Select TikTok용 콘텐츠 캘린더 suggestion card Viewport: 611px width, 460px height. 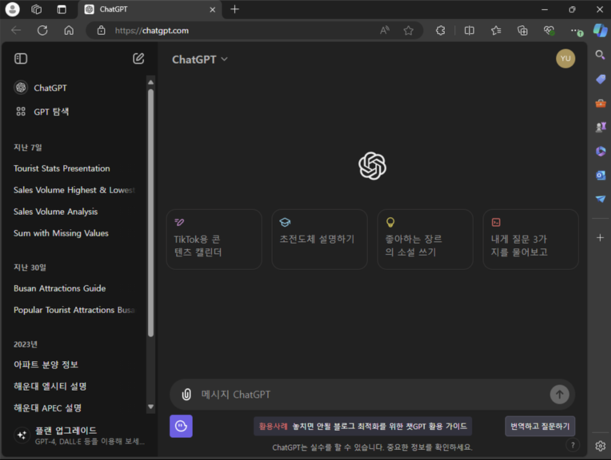tap(214, 239)
